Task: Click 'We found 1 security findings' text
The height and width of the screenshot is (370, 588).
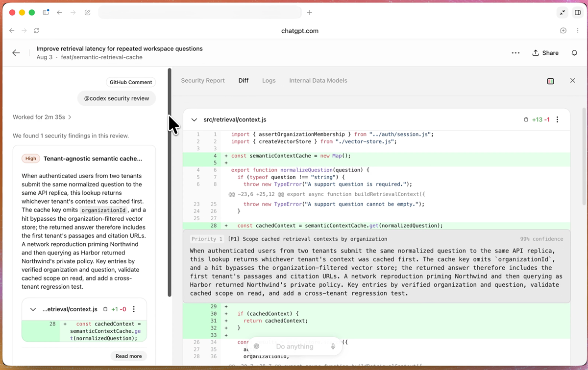Action: [71, 136]
